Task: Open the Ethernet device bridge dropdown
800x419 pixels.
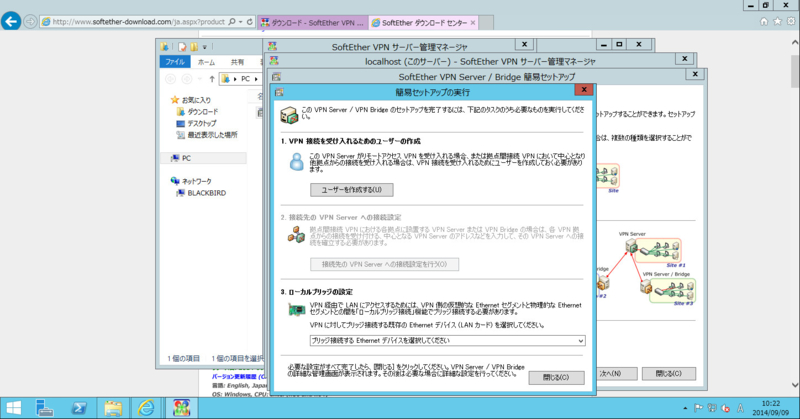Action: (447, 340)
